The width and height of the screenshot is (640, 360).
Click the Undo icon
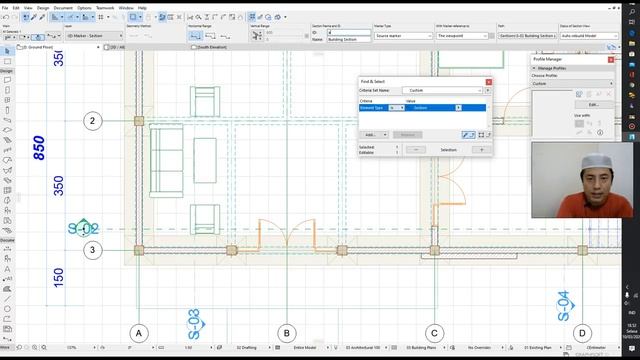tap(6, 17)
